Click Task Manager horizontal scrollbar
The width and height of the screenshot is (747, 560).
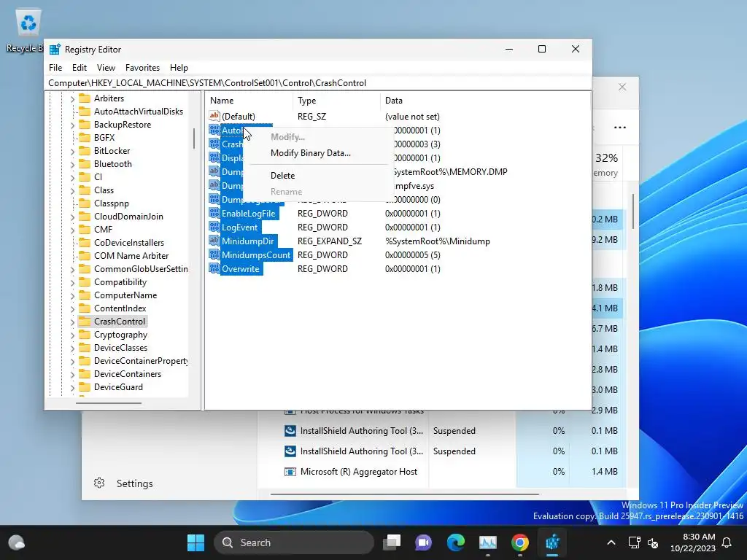pos(404,494)
